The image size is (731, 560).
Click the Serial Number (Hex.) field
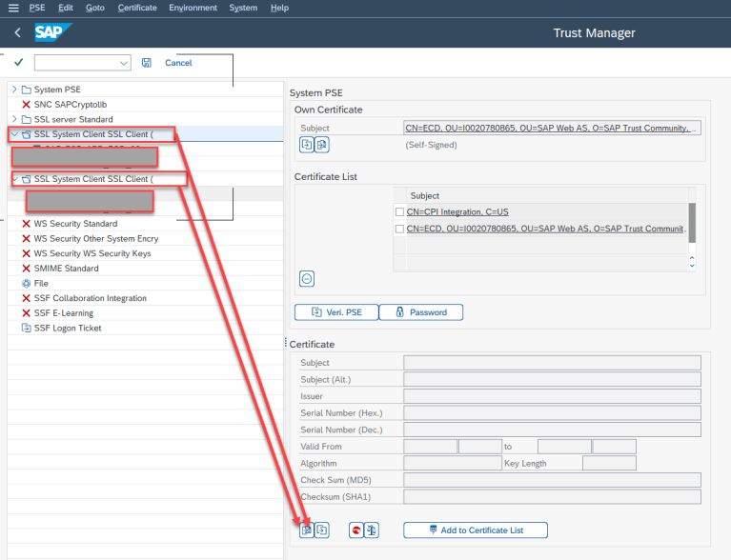(552, 412)
